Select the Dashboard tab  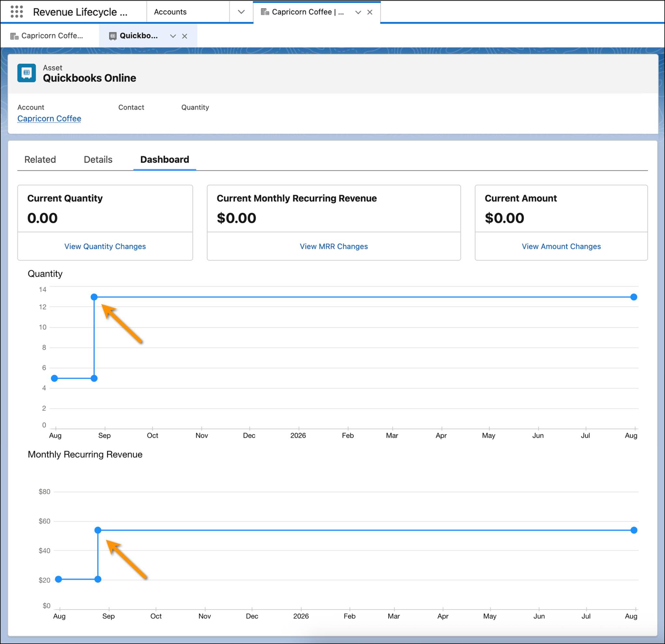165,160
